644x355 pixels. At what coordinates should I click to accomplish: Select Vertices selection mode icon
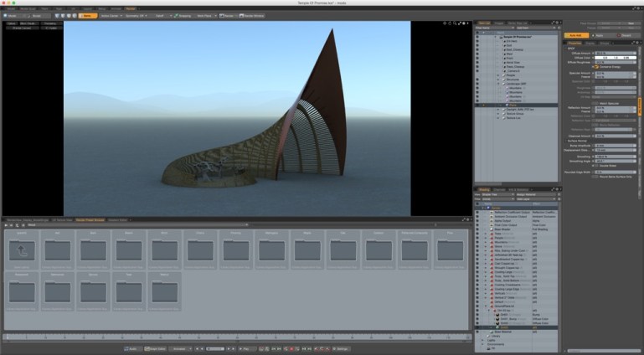(57, 16)
